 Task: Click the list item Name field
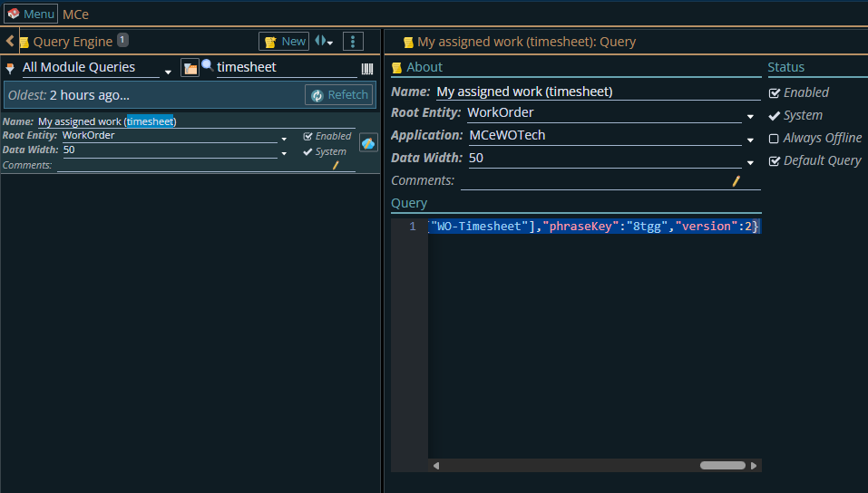click(x=197, y=121)
